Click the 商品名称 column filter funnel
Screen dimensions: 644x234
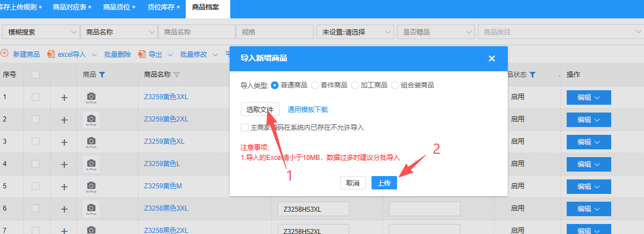tap(177, 75)
